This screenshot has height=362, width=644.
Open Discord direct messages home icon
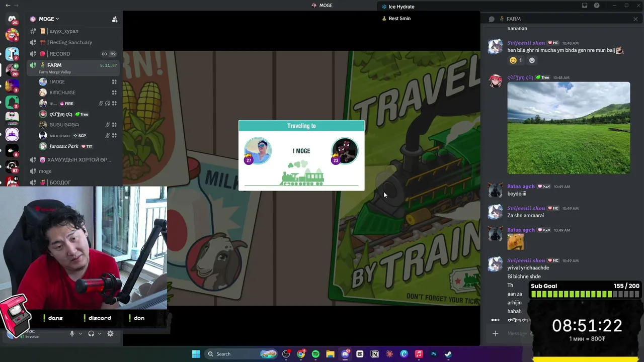tap(12, 19)
